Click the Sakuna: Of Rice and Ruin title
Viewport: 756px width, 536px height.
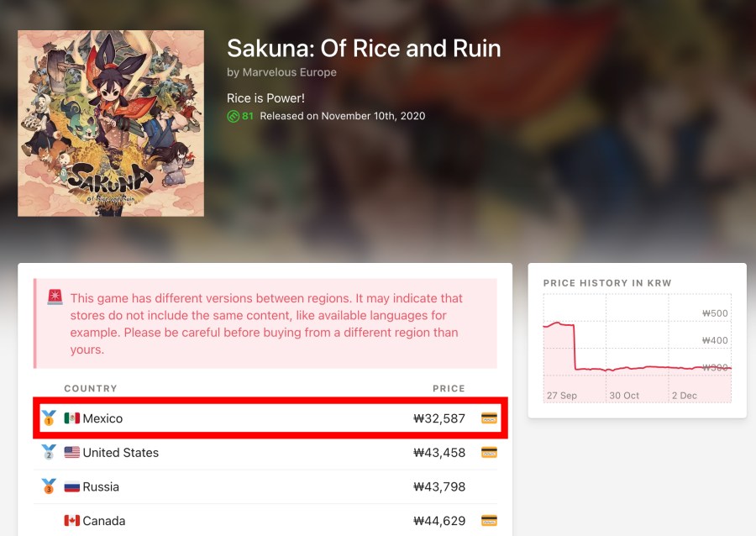pyautogui.click(x=364, y=48)
